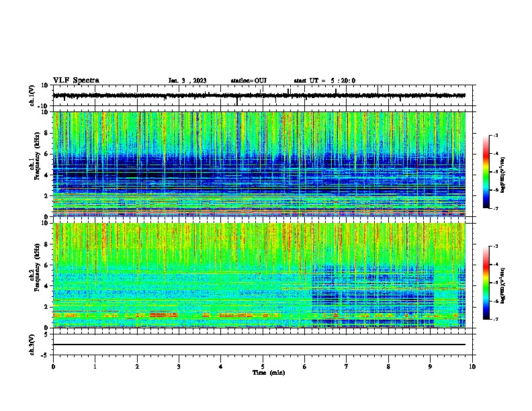Select the date label "Jan. 3, 2023"
The height and width of the screenshot is (411, 532).
pos(187,81)
